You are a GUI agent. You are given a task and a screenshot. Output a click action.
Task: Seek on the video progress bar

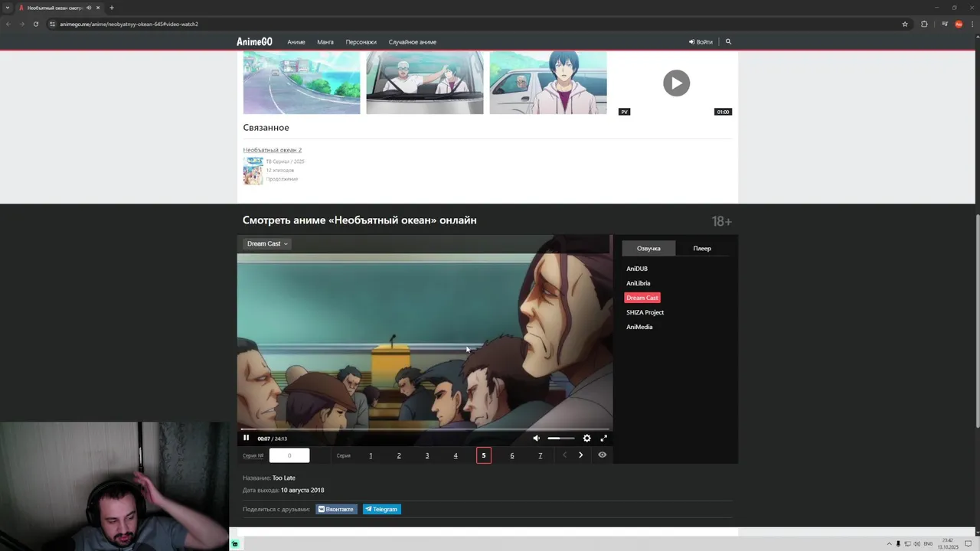coord(425,429)
